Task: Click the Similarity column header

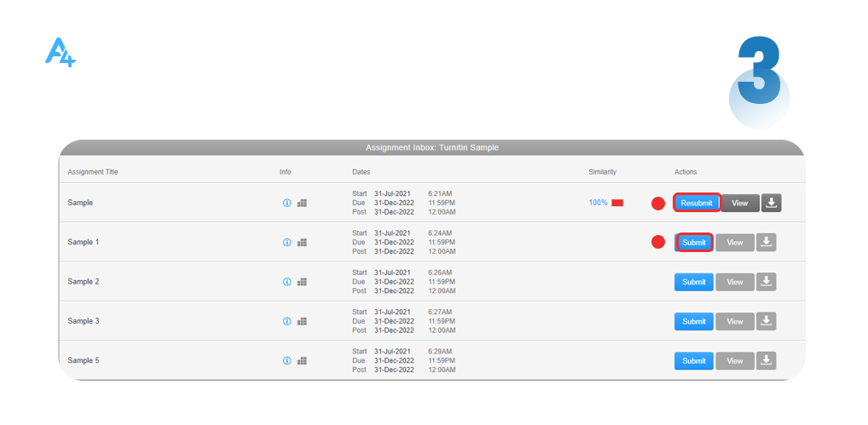Action: (602, 172)
